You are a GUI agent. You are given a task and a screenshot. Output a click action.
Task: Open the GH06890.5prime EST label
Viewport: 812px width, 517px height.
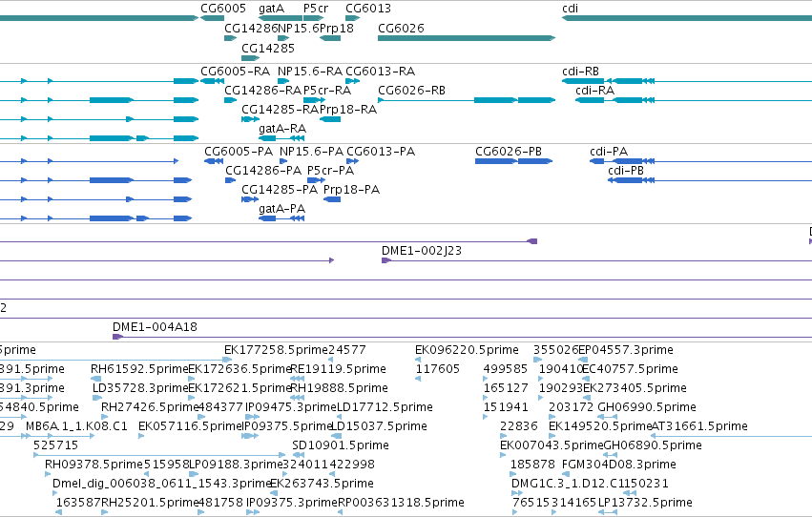(653, 445)
